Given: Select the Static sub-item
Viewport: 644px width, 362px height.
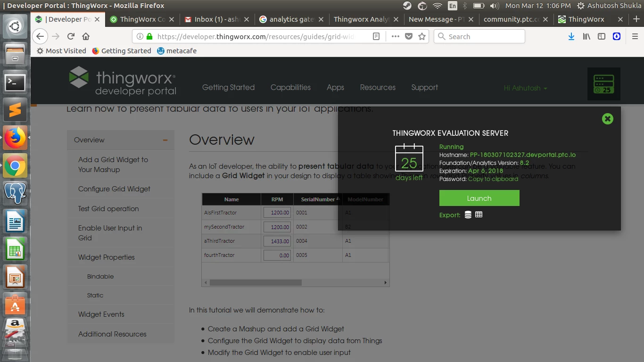Looking at the screenshot, I should pos(95,296).
